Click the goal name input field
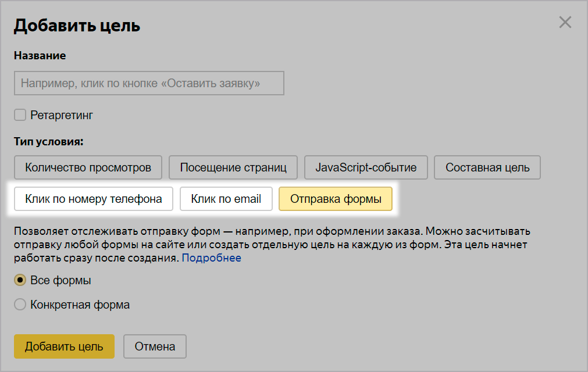The width and height of the screenshot is (588, 372). (149, 83)
